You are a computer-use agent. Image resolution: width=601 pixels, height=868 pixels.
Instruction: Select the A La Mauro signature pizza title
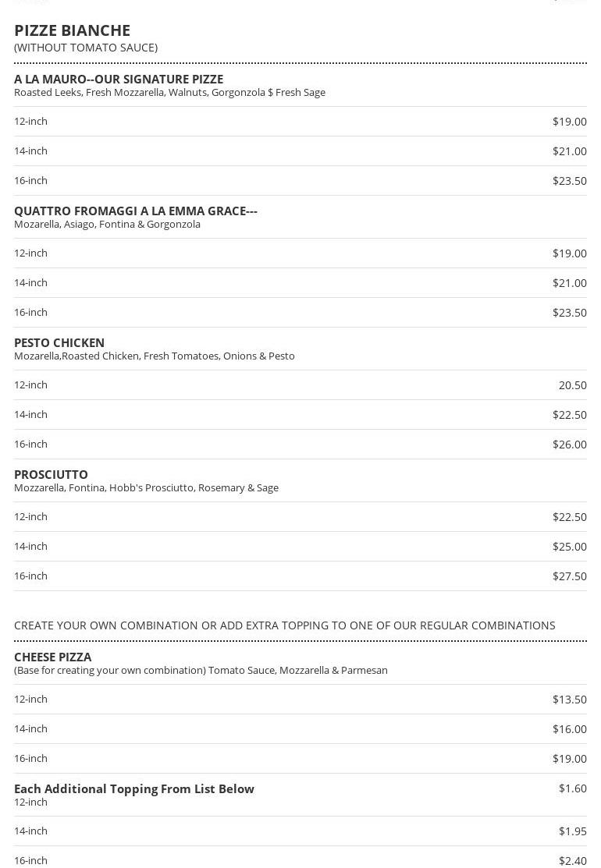119,79
